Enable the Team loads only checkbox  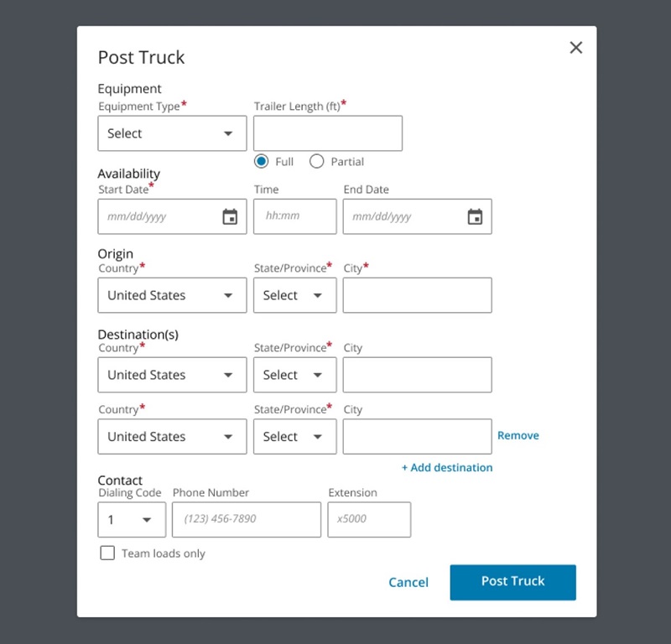click(x=107, y=553)
